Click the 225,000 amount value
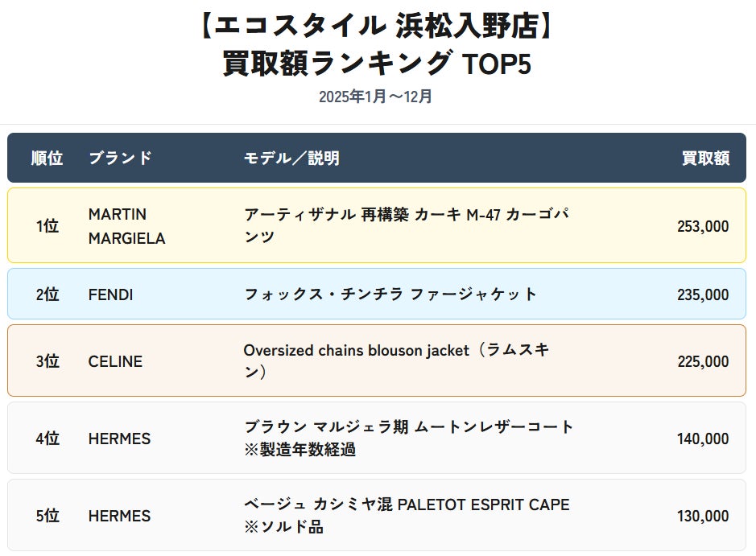Image resolution: width=756 pixels, height=556 pixels. coord(703,362)
